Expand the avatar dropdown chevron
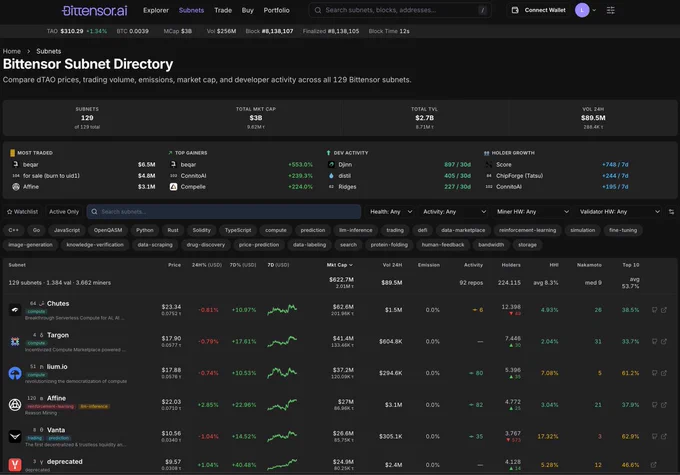680x475 pixels. coord(594,10)
